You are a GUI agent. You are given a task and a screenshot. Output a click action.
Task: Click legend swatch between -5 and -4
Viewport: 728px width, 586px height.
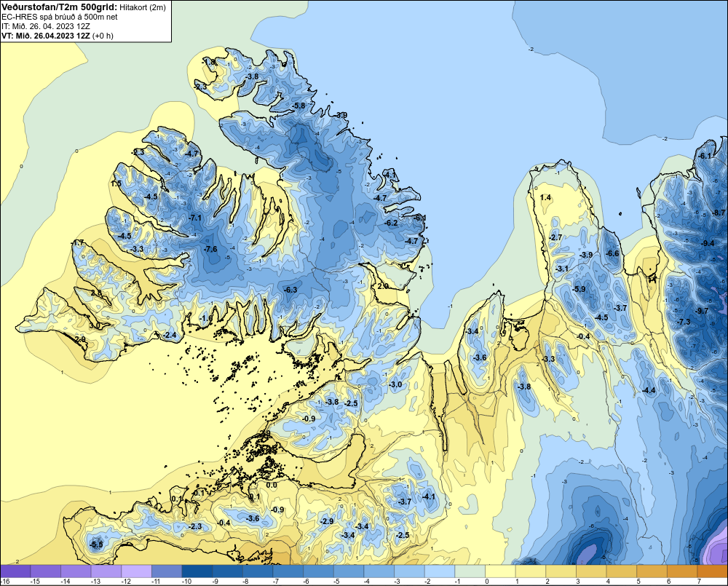point(349,571)
